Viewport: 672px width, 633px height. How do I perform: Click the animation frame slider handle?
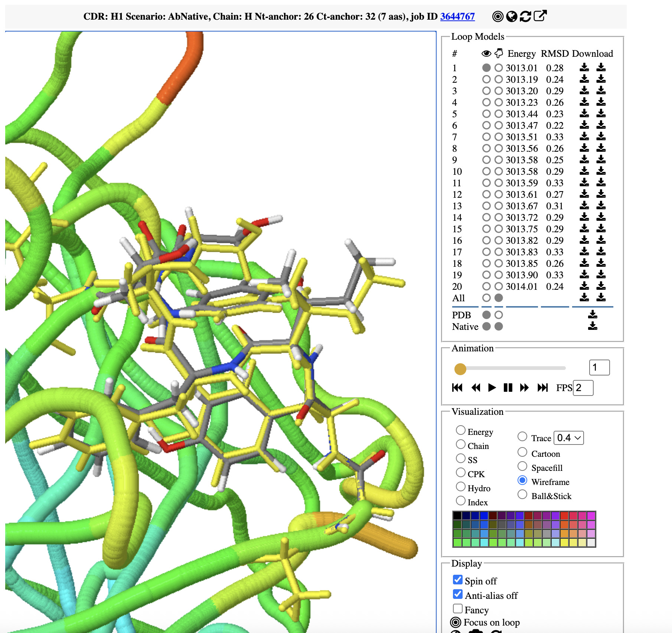(x=460, y=369)
